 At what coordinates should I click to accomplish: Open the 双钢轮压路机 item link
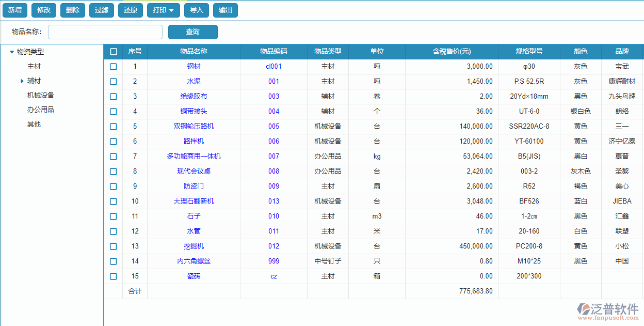coord(194,127)
